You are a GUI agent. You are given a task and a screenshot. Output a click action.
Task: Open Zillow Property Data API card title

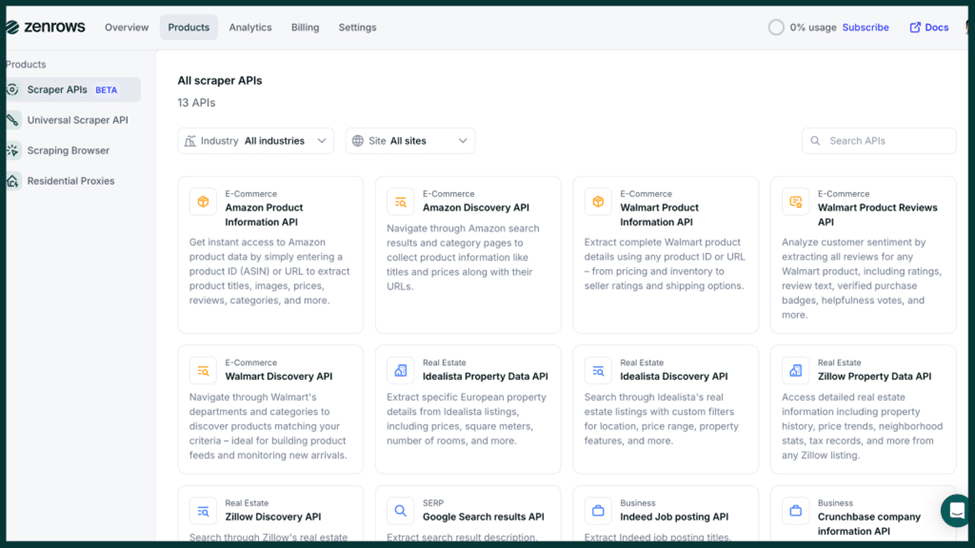[874, 376]
